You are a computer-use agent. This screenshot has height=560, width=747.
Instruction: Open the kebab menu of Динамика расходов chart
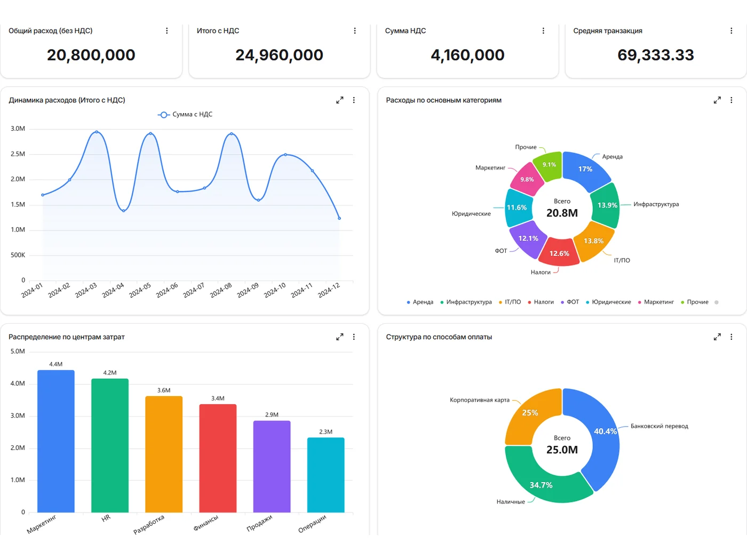[x=354, y=100]
